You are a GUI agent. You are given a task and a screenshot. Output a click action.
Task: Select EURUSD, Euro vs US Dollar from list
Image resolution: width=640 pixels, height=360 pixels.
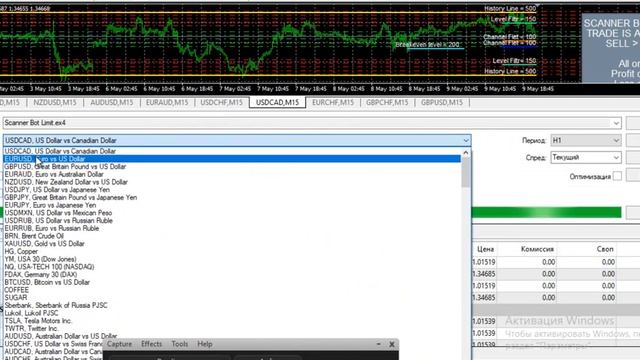pyautogui.click(x=232, y=159)
